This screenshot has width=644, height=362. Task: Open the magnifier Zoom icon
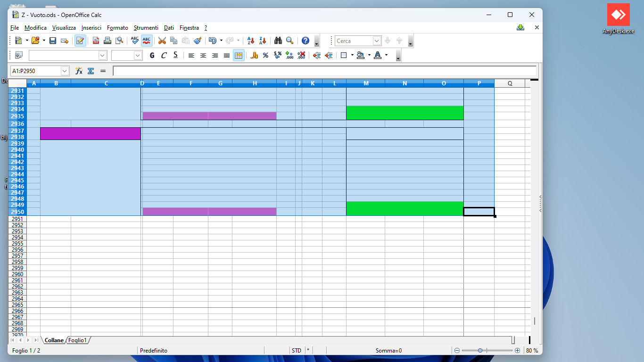(290, 41)
